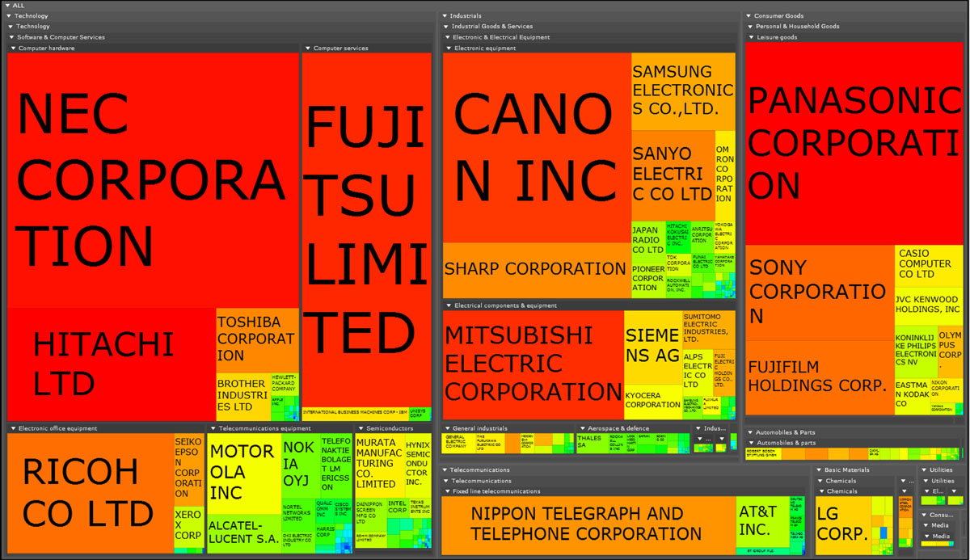Image resolution: width=970 pixels, height=560 pixels.
Task: Click the Sharp Corporation tile
Action: pos(535,269)
